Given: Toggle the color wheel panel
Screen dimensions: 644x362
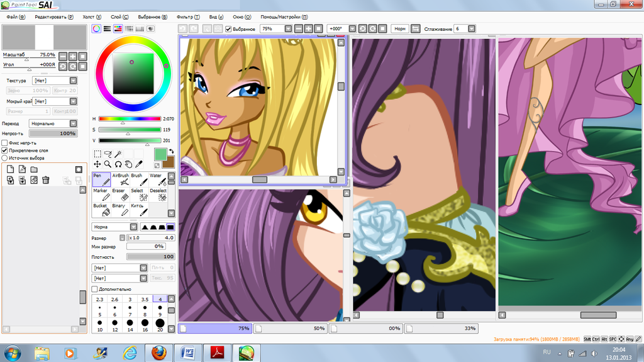Looking at the screenshot, I should tap(96, 29).
